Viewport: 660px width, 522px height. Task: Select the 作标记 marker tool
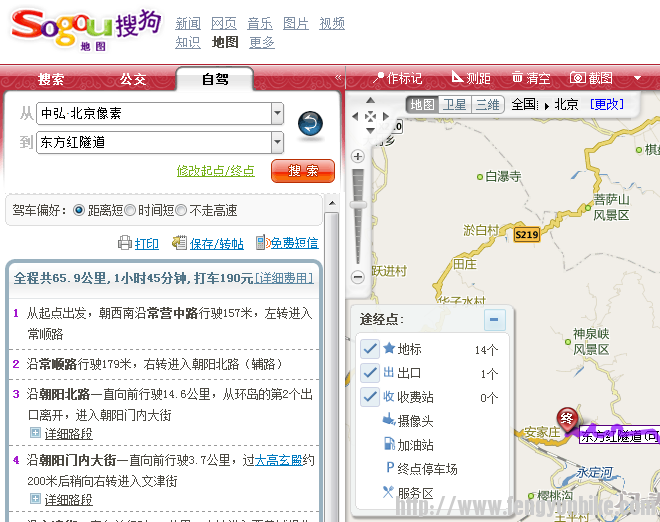click(x=397, y=78)
